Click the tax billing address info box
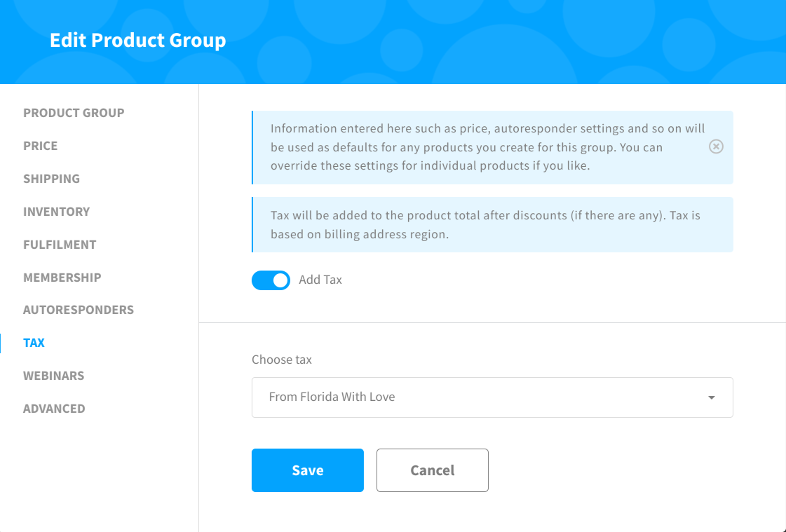786x532 pixels. coord(492,224)
